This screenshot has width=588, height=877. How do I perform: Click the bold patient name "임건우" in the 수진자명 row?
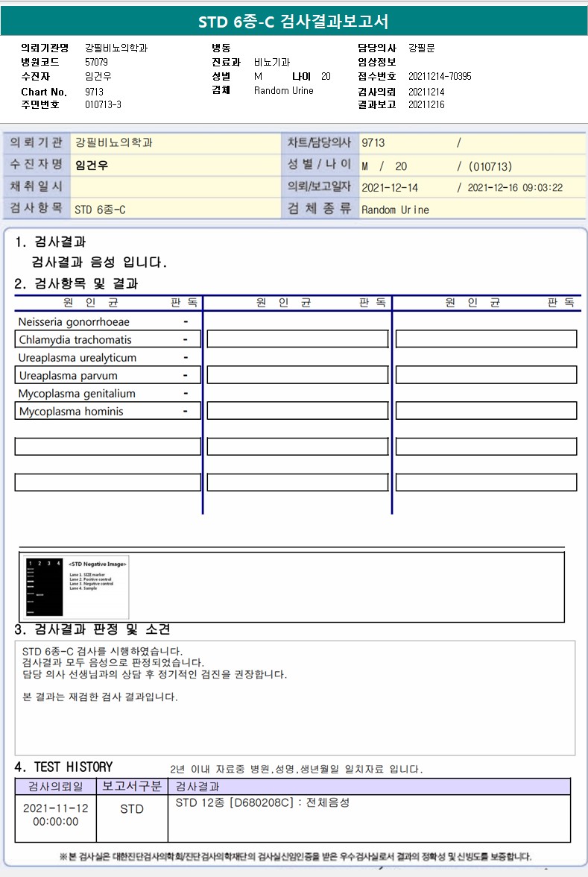coord(92,166)
